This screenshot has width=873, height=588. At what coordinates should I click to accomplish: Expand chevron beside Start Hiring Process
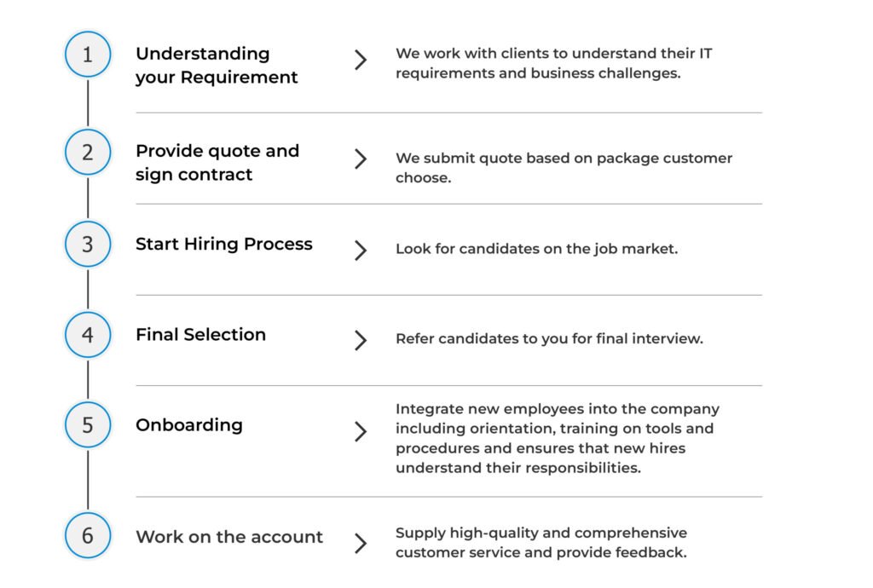[x=361, y=251]
